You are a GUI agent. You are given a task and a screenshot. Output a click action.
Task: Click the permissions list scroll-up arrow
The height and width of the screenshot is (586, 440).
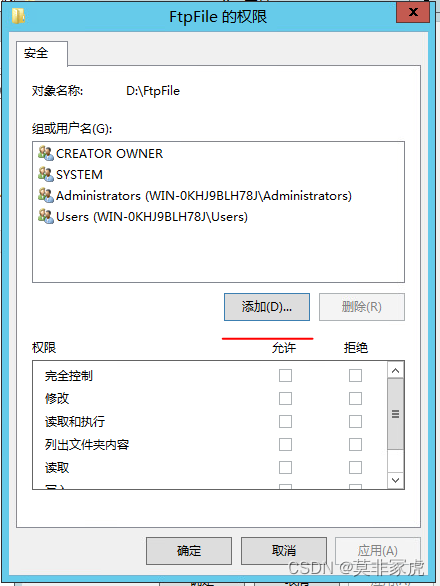(396, 370)
